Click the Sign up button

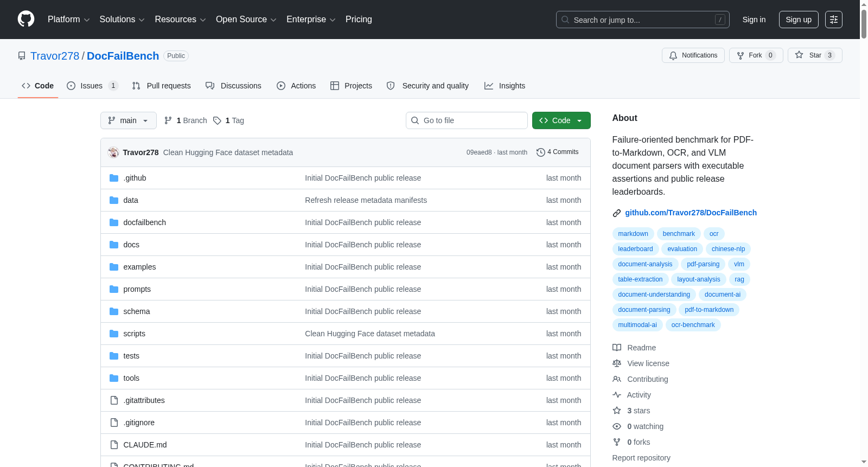click(799, 20)
